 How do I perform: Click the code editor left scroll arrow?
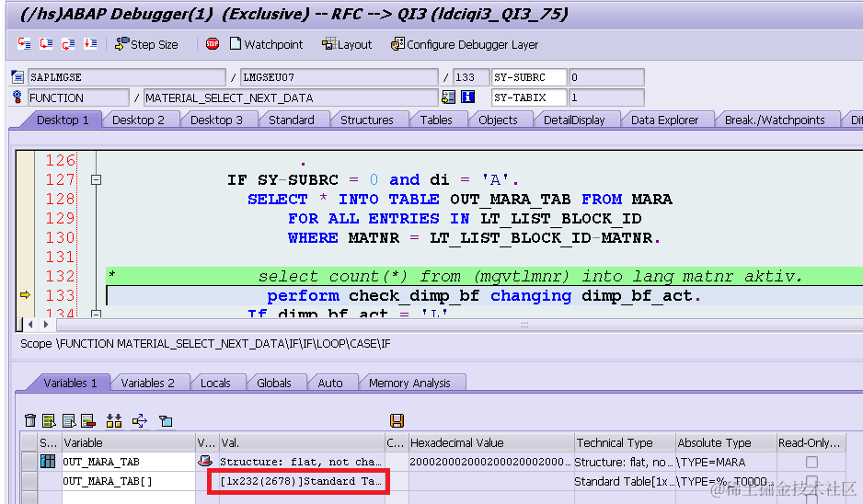coord(31,325)
